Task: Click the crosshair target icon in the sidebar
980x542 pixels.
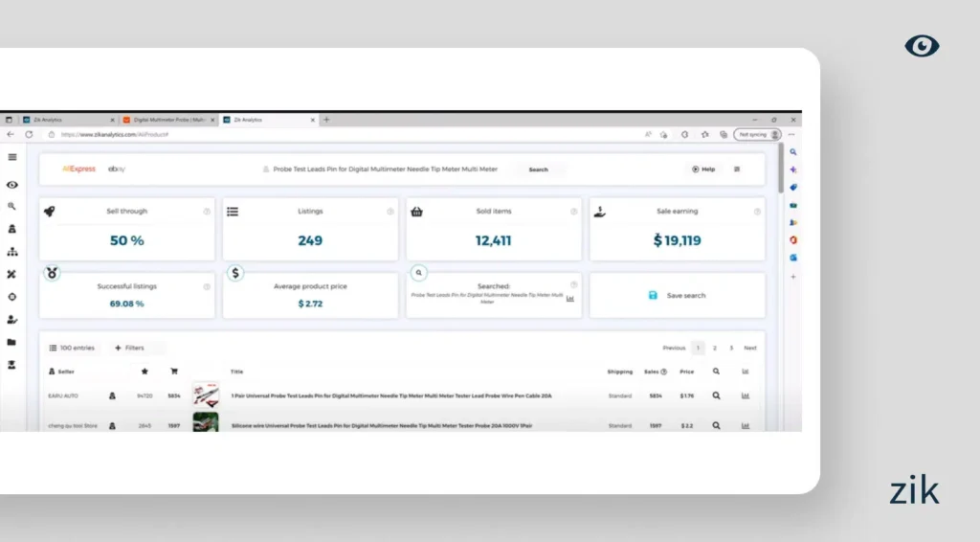Action: pos(11,297)
